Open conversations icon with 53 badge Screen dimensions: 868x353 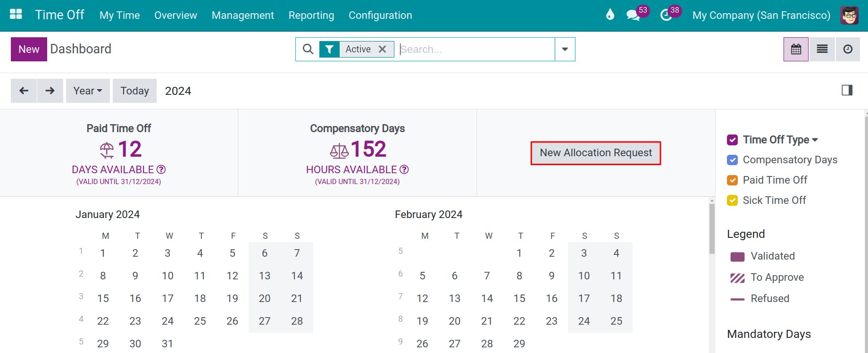point(633,15)
